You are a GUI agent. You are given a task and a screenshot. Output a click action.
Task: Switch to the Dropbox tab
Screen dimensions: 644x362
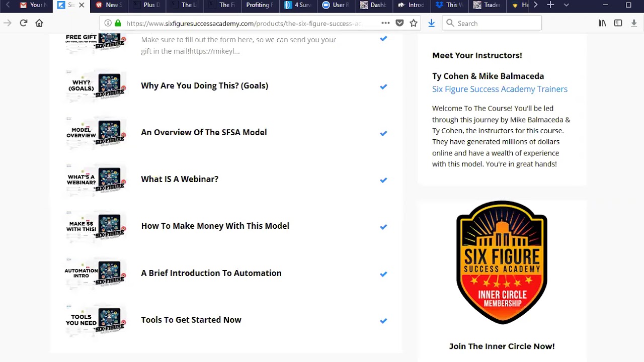click(449, 5)
